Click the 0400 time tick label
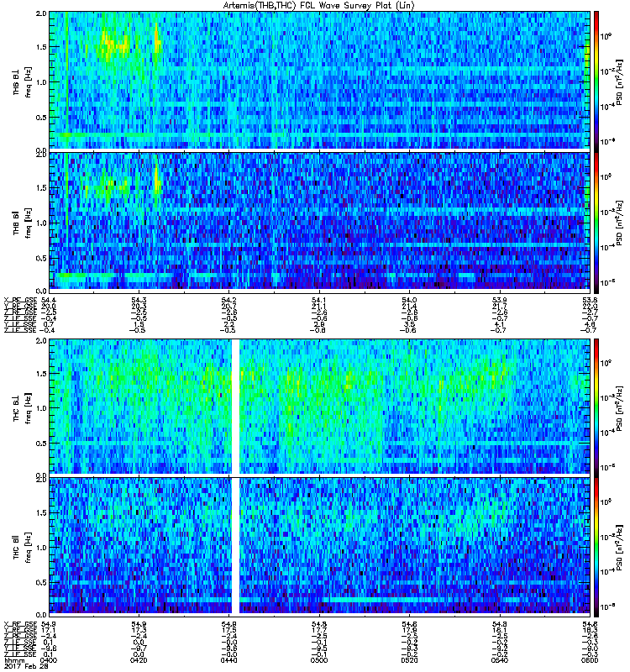 [x=49, y=660]
